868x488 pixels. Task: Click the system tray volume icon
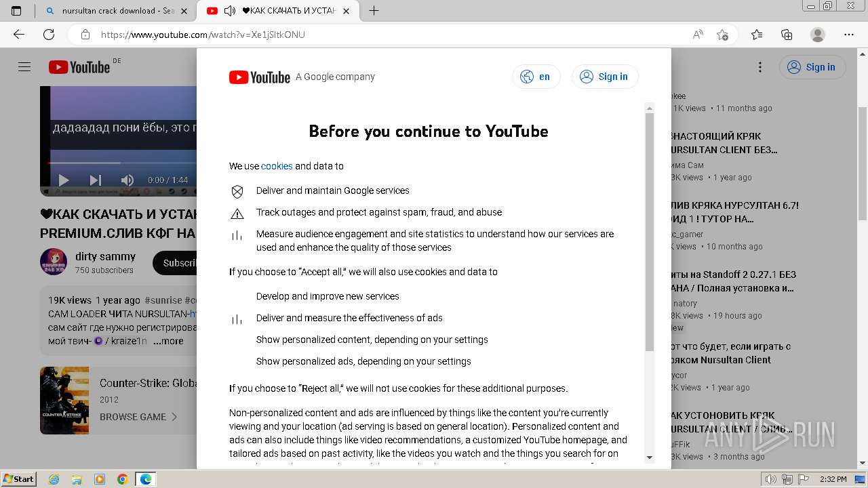(770, 479)
